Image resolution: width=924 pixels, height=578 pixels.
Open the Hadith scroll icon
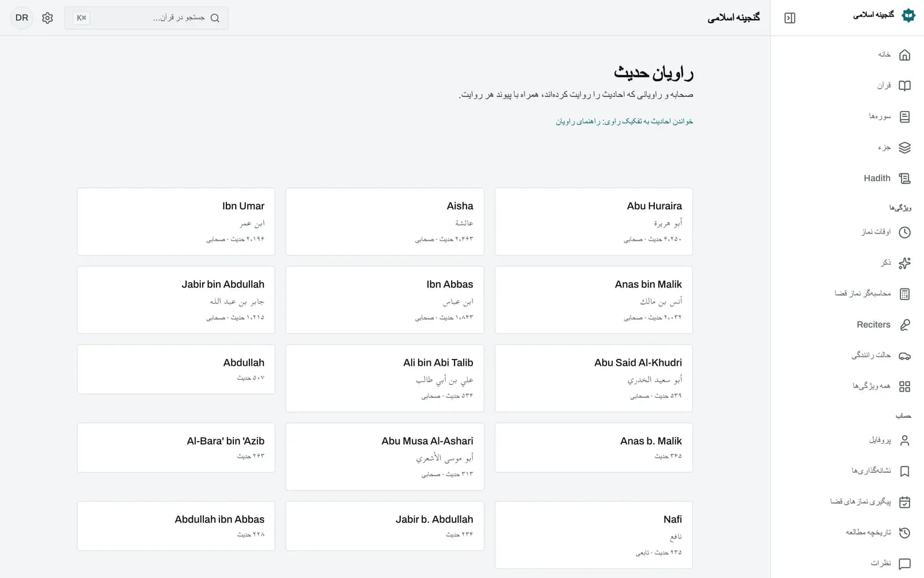pyautogui.click(x=904, y=179)
